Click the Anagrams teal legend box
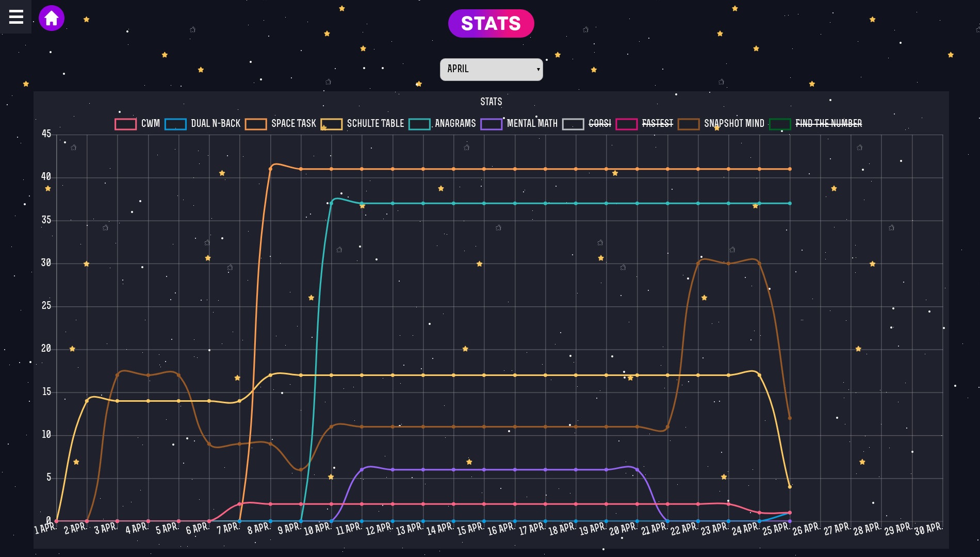980x557 pixels. point(419,124)
